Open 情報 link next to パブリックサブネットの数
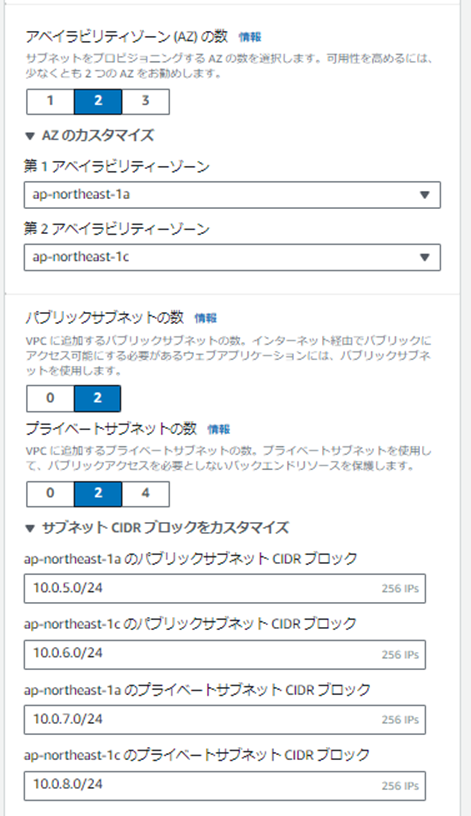The width and height of the screenshot is (471, 816). [x=206, y=318]
